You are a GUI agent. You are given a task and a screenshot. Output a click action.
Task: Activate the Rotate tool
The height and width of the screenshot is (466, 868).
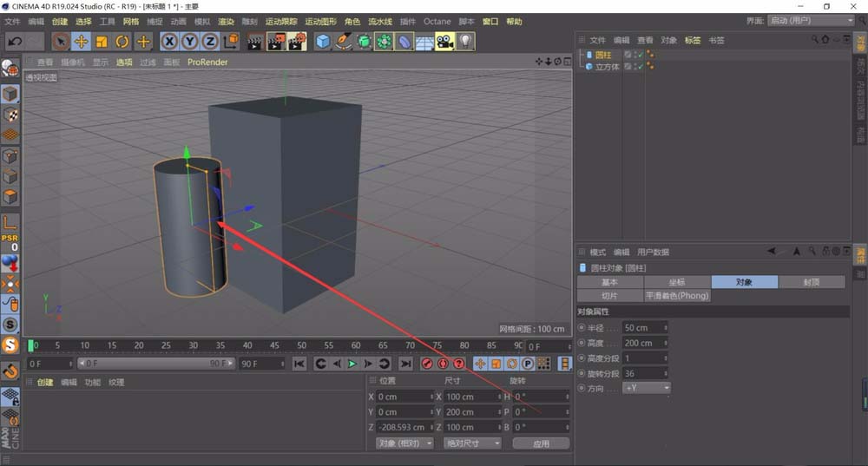(122, 42)
